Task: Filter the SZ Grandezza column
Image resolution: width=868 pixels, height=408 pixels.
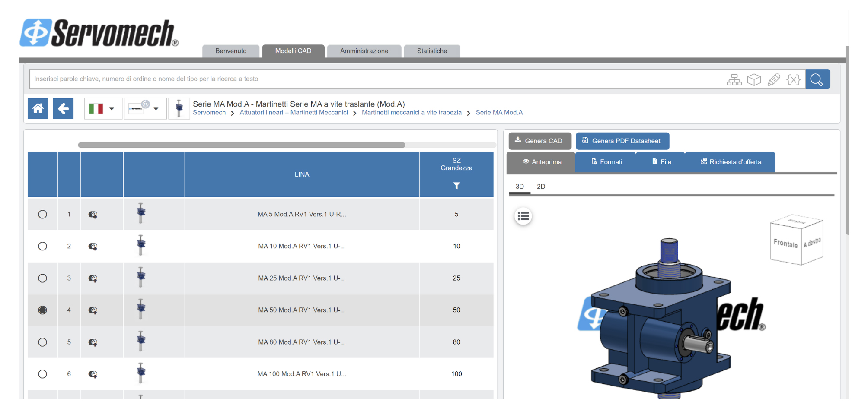Action: tap(456, 186)
